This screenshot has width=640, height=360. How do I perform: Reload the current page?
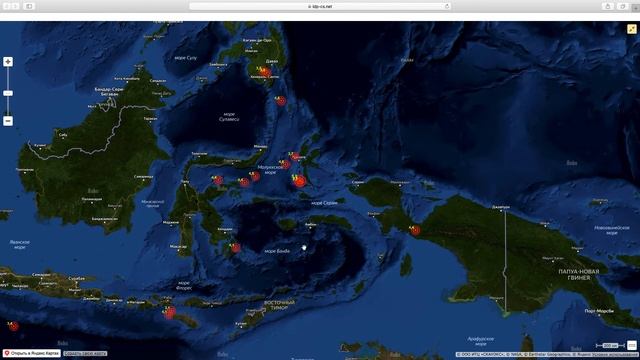[447, 7]
